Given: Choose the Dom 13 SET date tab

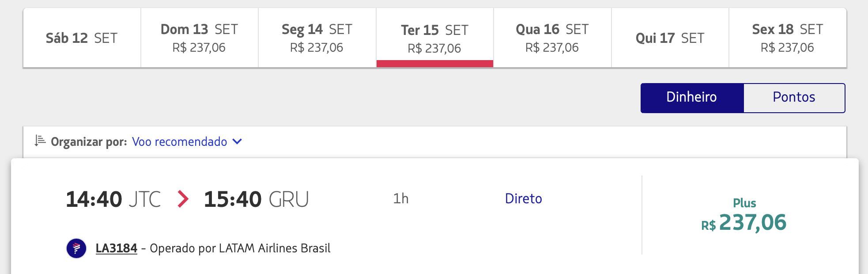Looking at the screenshot, I should tap(200, 38).
